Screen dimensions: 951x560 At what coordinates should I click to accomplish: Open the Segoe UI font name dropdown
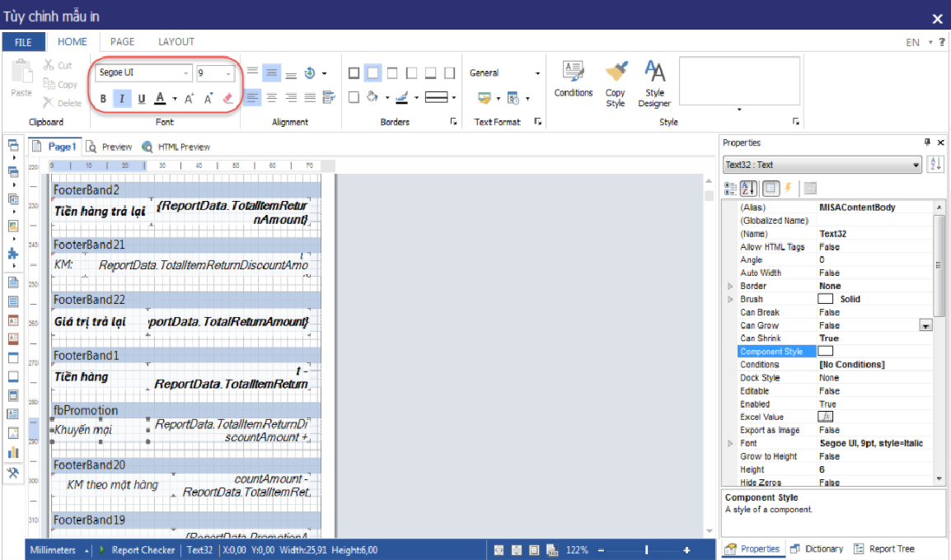[x=185, y=73]
